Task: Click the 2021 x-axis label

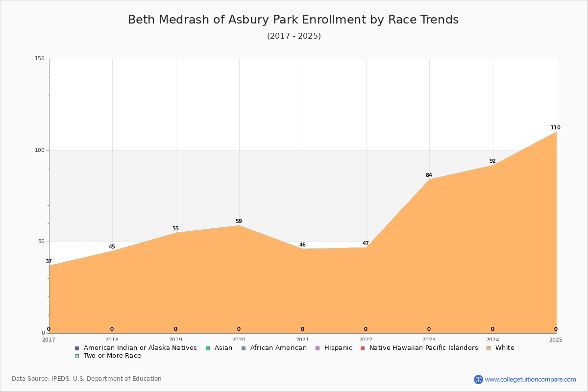Action: tap(302, 340)
